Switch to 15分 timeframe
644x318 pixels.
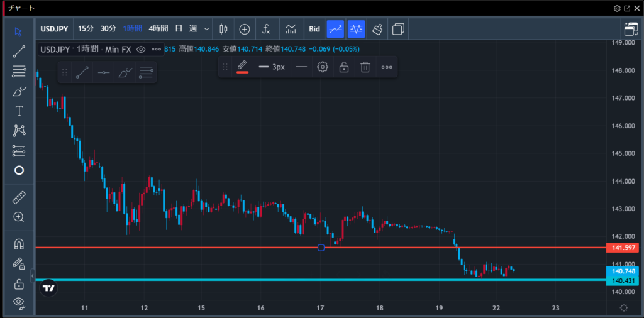[86, 29]
